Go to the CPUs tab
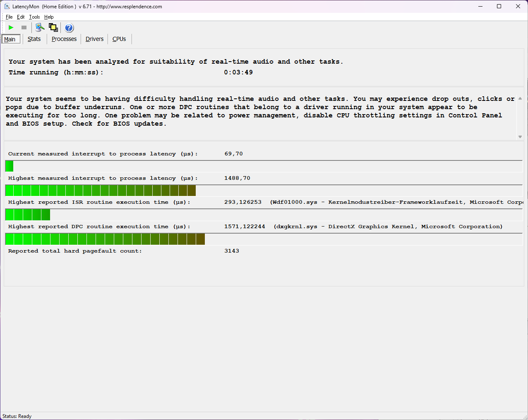Screen dimensions: 528x420 click(119, 39)
